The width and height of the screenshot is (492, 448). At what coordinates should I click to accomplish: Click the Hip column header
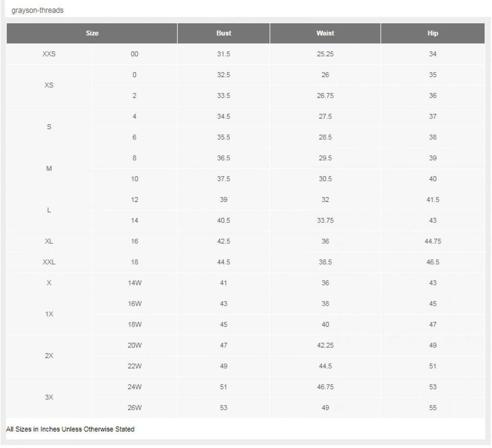[x=432, y=33]
